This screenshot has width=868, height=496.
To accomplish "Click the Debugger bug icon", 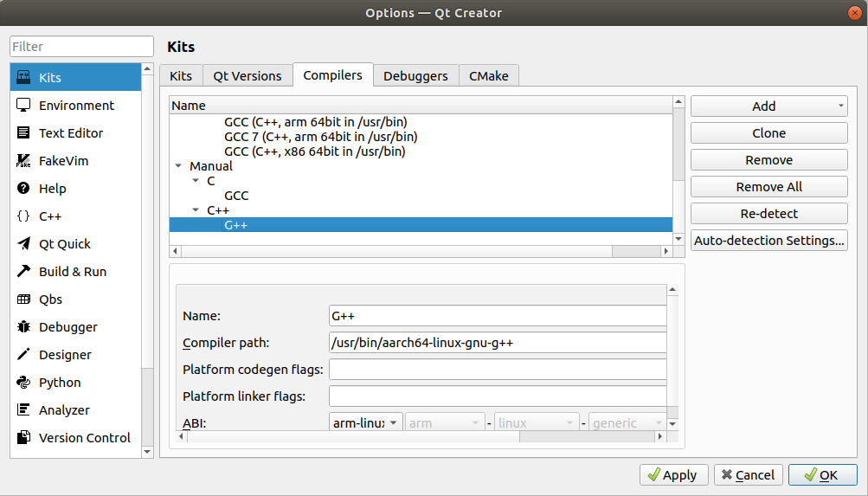I will [x=24, y=327].
